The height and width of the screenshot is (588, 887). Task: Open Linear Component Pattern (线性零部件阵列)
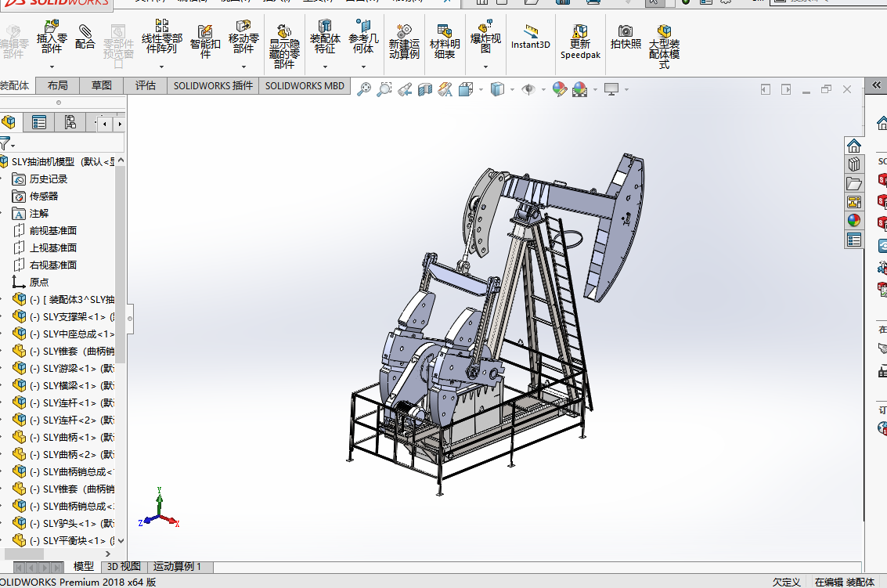point(162,36)
